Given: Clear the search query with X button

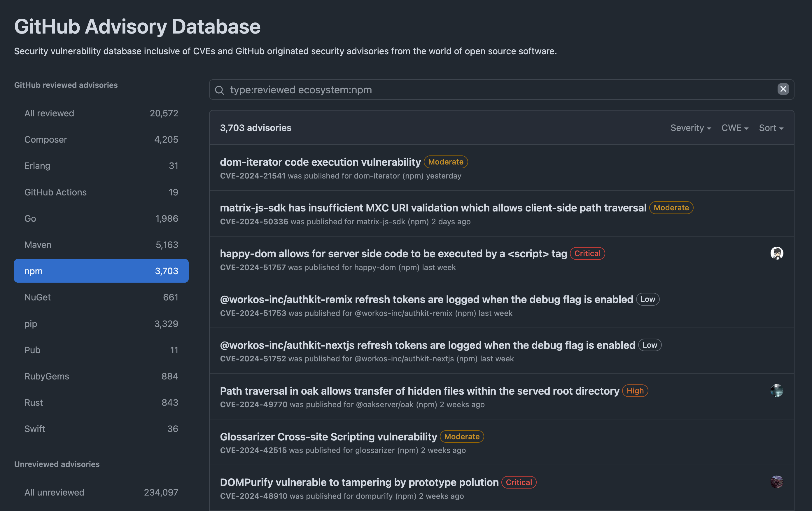Looking at the screenshot, I should point(783,89).
